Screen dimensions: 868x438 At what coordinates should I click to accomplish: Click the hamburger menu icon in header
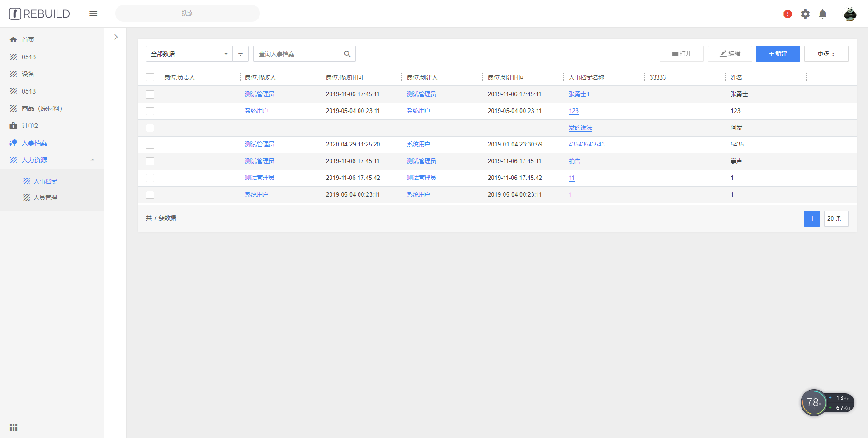(x=93, y=14)
